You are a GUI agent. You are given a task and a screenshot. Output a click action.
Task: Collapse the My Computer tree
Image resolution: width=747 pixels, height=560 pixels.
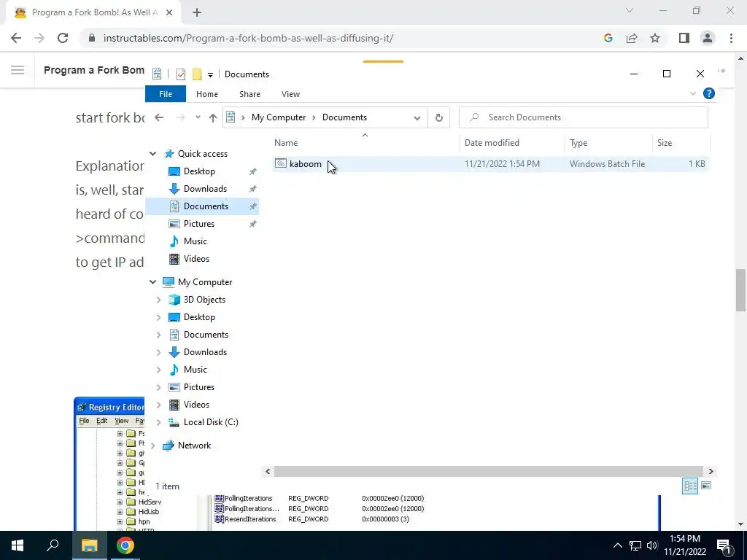click(x=152, y=282)
